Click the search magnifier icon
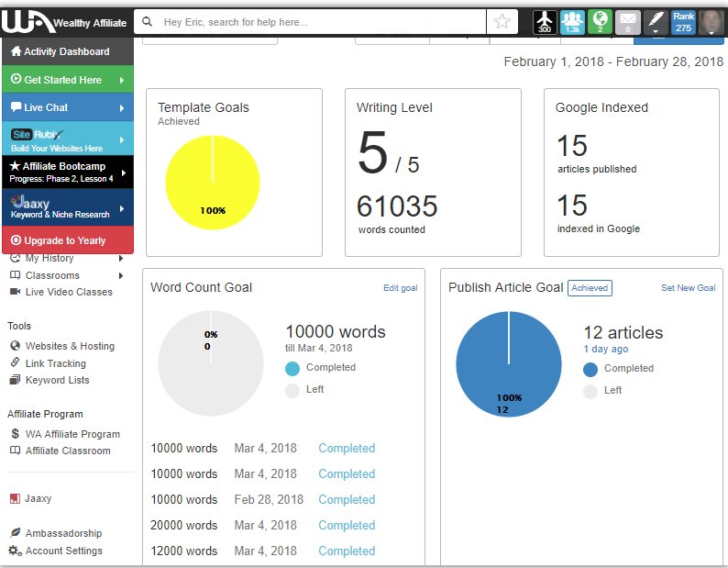This screenshot has width=728, height=568. click(x=148, y=21)
